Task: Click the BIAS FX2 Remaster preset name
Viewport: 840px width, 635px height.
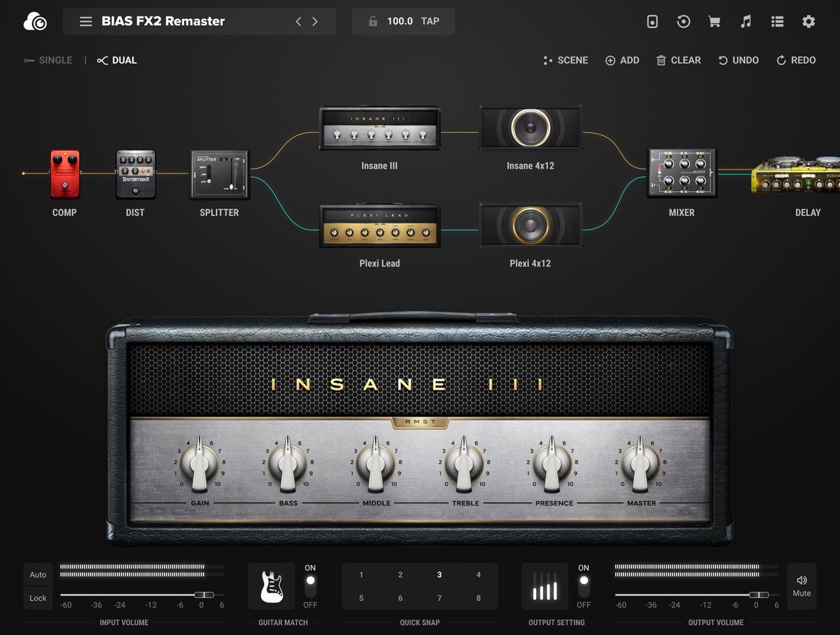Action: tap(163, 21)
